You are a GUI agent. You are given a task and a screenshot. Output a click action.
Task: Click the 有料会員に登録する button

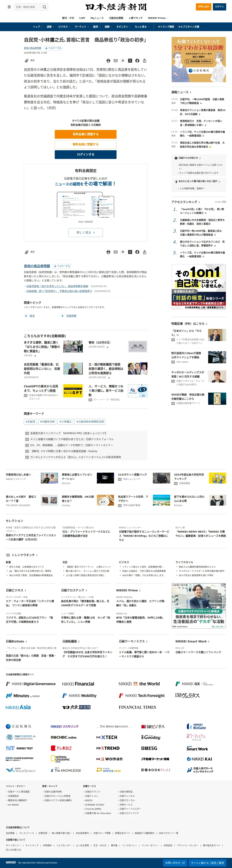(86, 134)
